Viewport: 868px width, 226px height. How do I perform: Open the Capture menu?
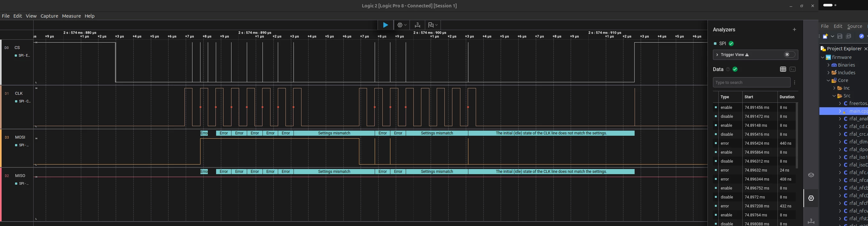pyautogui.click(x=49, y=16)
